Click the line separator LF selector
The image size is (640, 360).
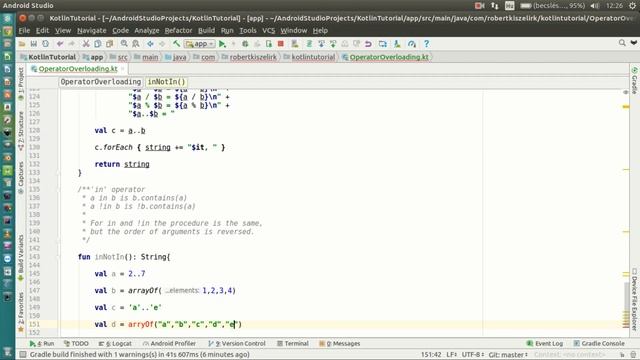point(451,355)
